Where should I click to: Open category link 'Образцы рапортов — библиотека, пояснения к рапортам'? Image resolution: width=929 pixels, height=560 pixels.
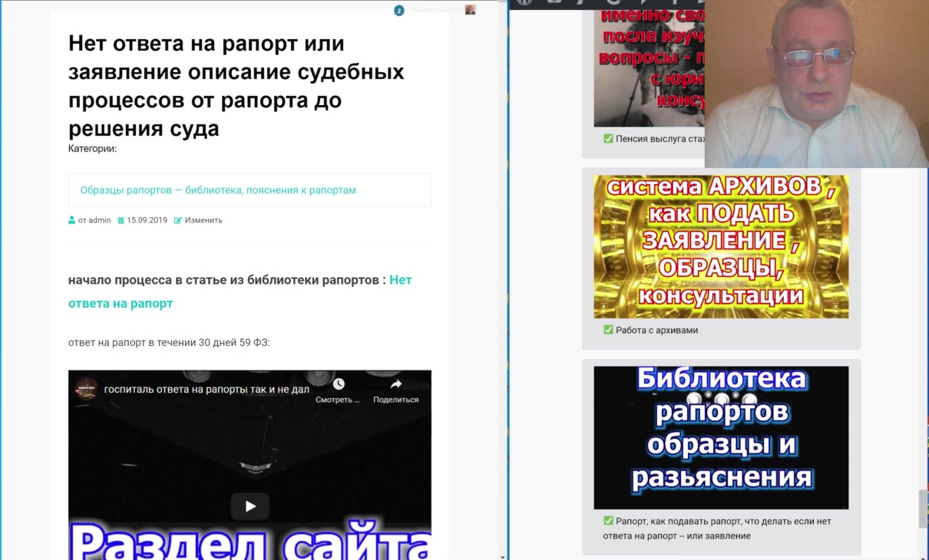pos(218,190)
